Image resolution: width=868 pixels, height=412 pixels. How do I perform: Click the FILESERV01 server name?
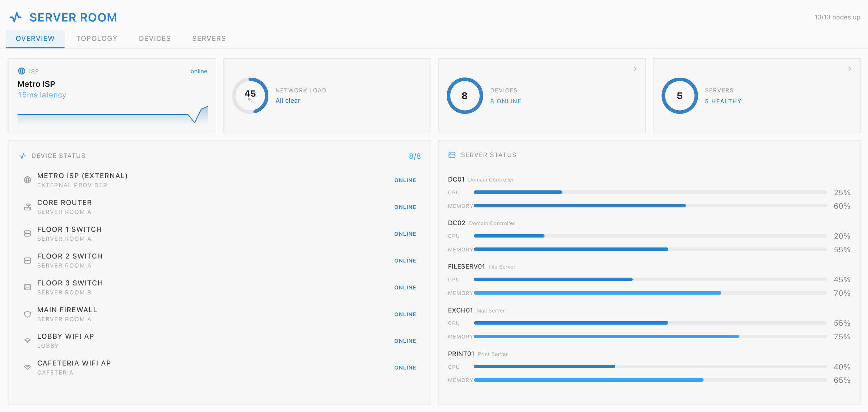click(466, 266)
